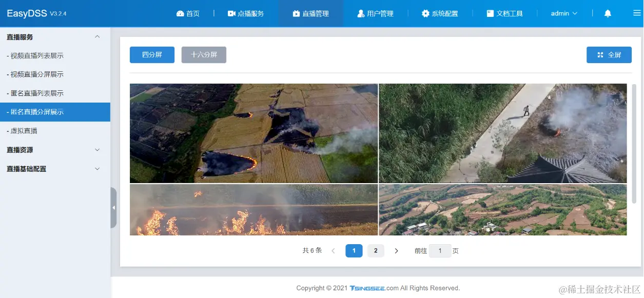Select pagination page 1
The height and width of the screenshot is (298, 644).
coord(354,251)
